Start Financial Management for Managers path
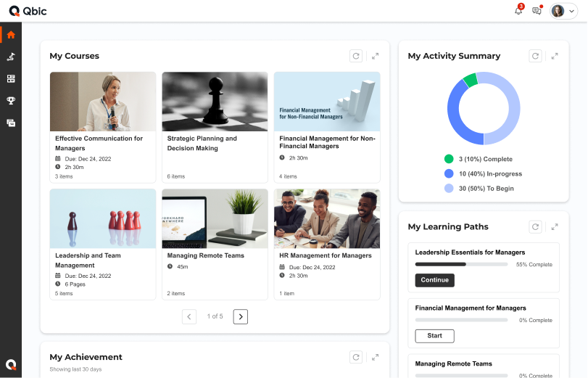The height and width of the screenshot is (378, 588). (434, 336)
